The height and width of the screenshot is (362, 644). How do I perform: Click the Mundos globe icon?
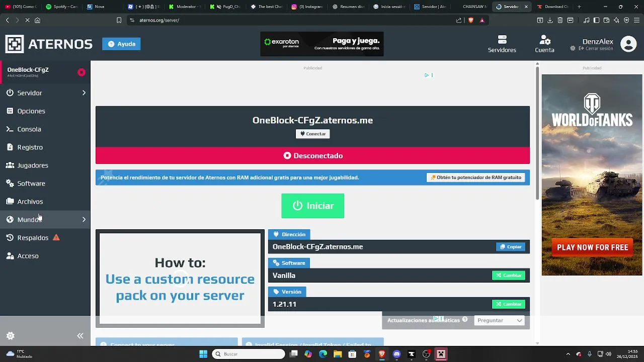[10, 220]
